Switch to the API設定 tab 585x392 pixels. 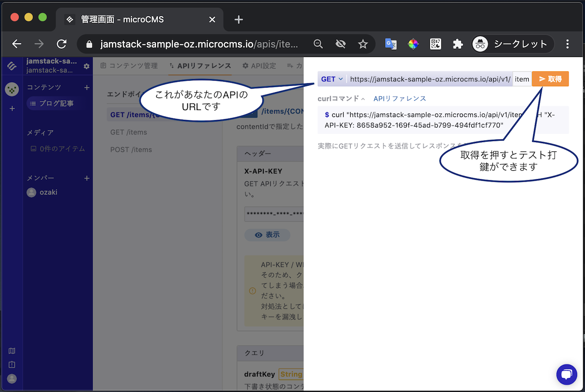[x=259, y=66]
